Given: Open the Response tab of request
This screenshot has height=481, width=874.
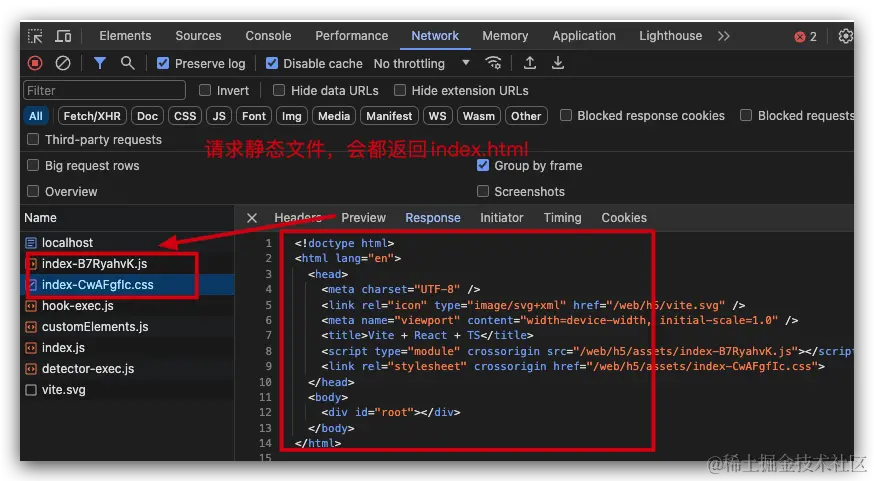Looking at the screenshot, I should coord(433,218).
